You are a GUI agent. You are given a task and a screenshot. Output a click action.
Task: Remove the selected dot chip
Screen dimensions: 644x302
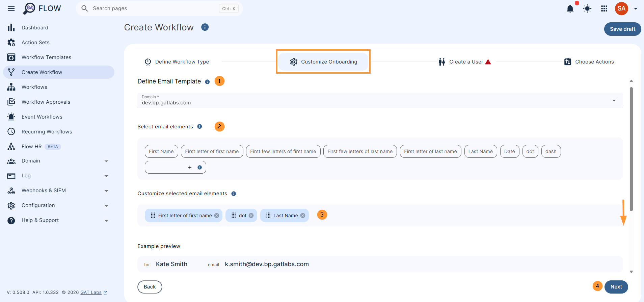(251, 216)
